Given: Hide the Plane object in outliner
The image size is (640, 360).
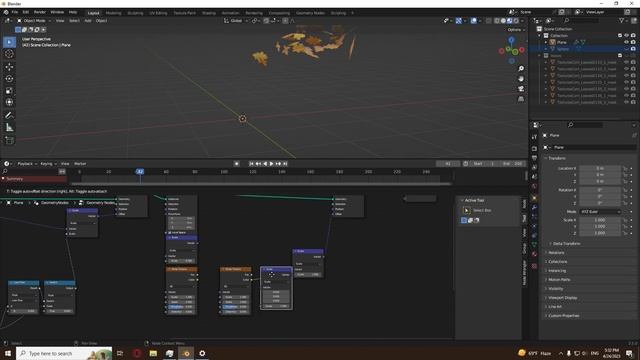Looking at the screenshot, I should click(x=627, y=42).
